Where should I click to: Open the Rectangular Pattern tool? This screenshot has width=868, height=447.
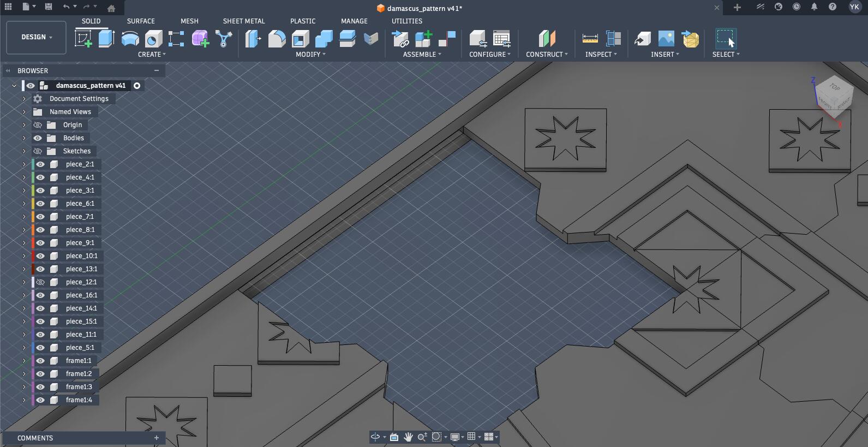[x=176, y=39]
